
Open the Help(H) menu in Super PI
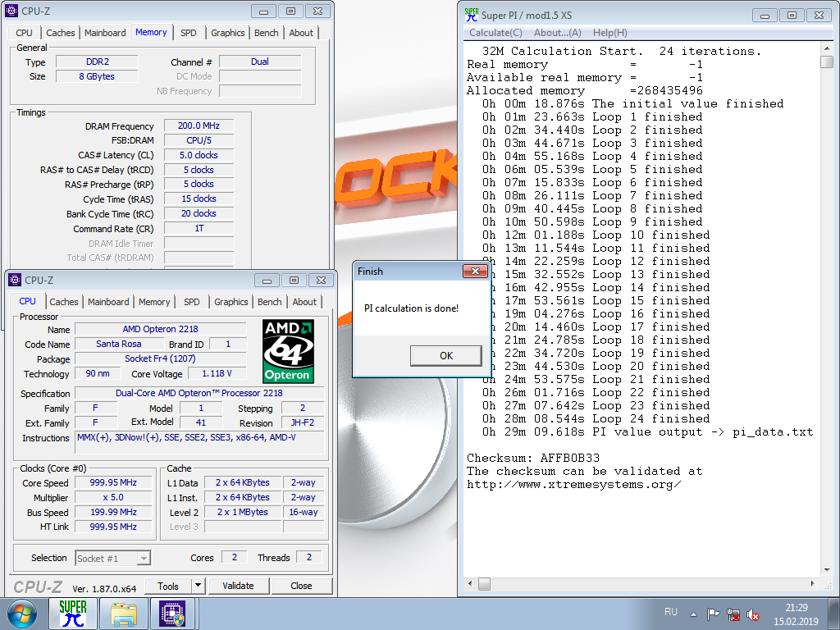(609, 33)
